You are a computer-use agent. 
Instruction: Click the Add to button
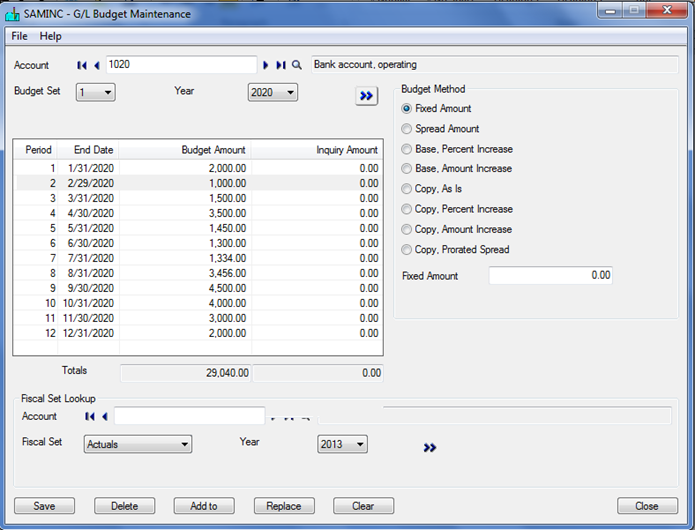(x=204, y=506)
